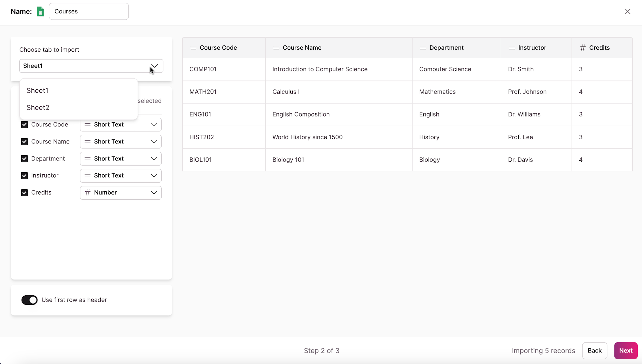Click the Choose tab to import label
The height and width of the screenshot is (364, 642).
[x=49, y=50]
